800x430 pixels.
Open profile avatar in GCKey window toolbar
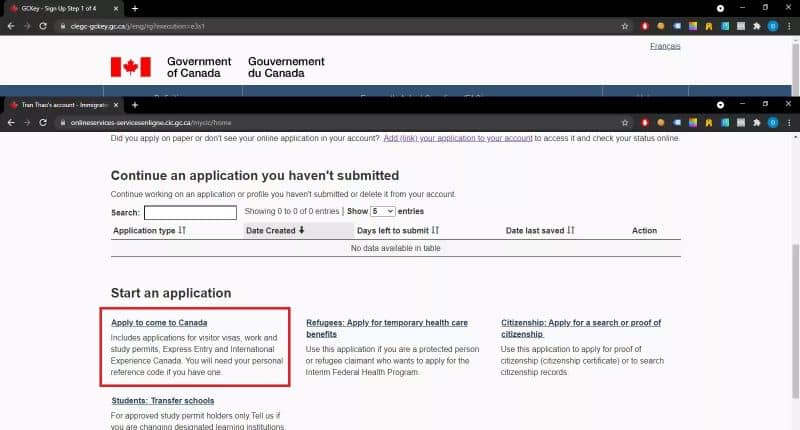point(773,26)
